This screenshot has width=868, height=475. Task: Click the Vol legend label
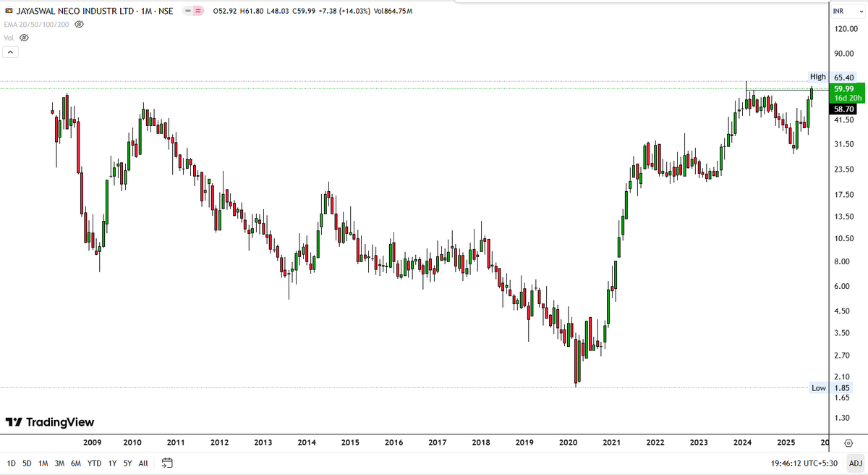[x=9, y=38]
